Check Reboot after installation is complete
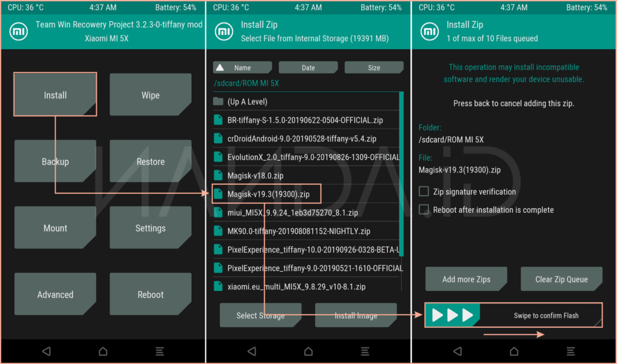Screen dimensions: 617x364 424,209
